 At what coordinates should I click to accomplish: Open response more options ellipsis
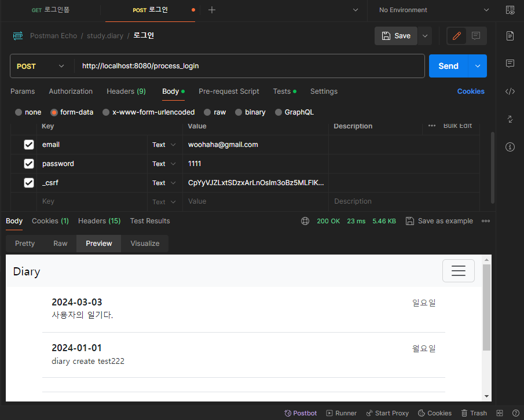(x=486, y=221)
